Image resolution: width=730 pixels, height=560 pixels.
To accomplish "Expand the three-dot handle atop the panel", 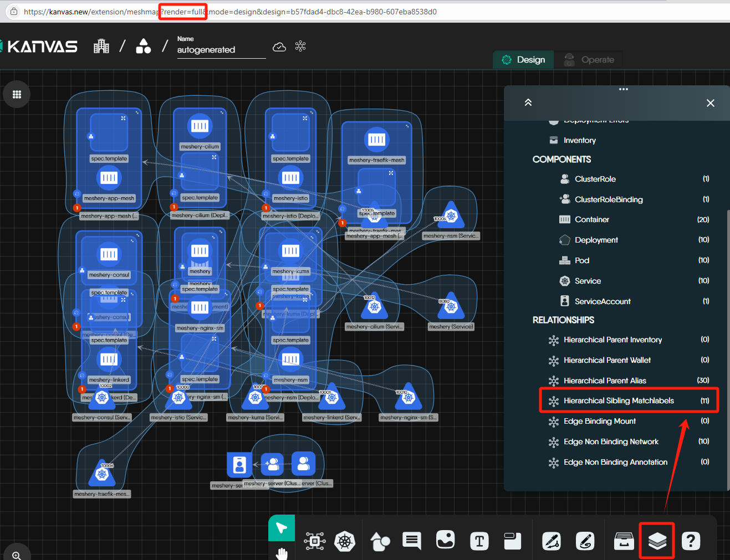I will click(x=624, y=89).
